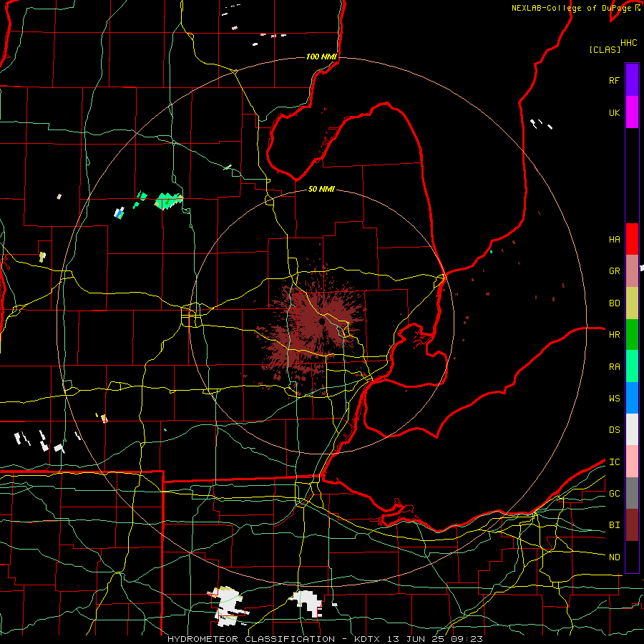Click the HA red legend swatch
644x644 pixels.
coord(632,239)
